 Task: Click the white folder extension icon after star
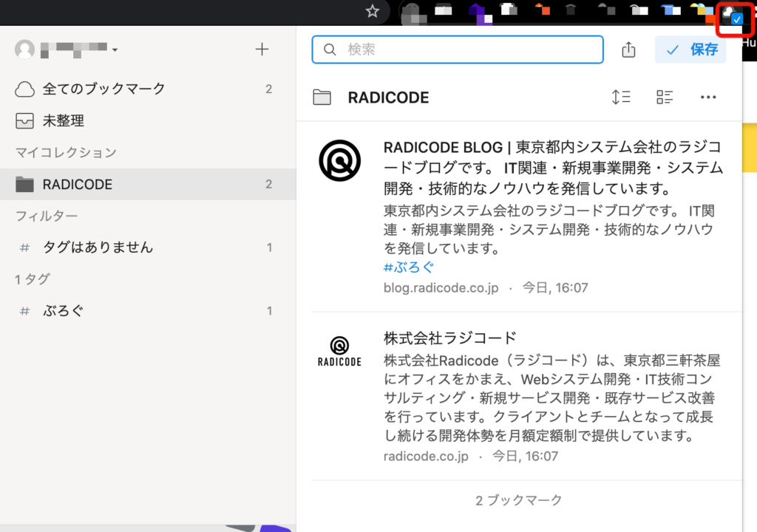444,9
